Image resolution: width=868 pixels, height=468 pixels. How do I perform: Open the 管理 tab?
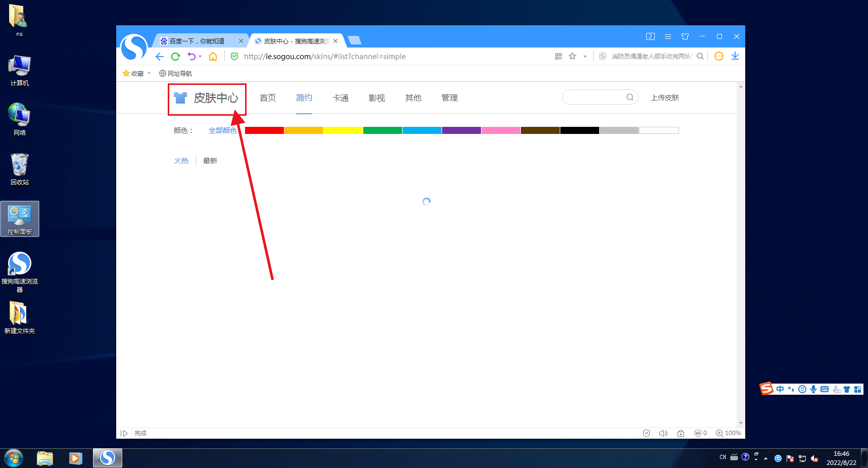tap(450, 98)
